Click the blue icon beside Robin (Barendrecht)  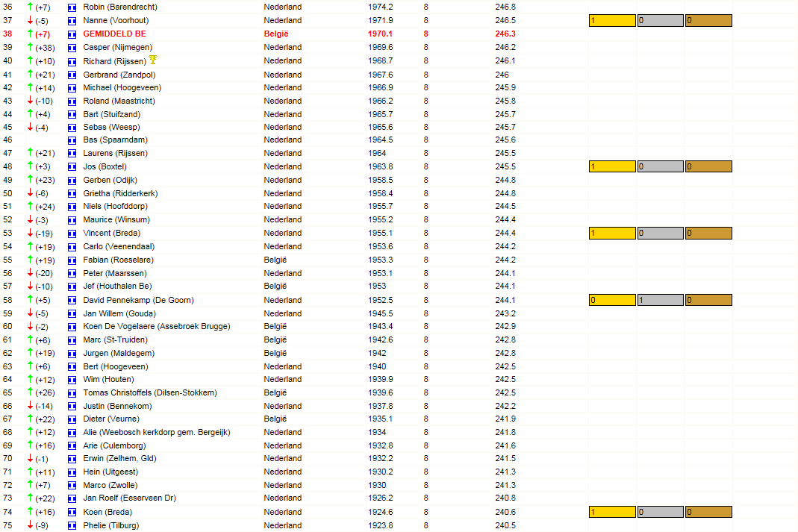click(x=72, y=7)
